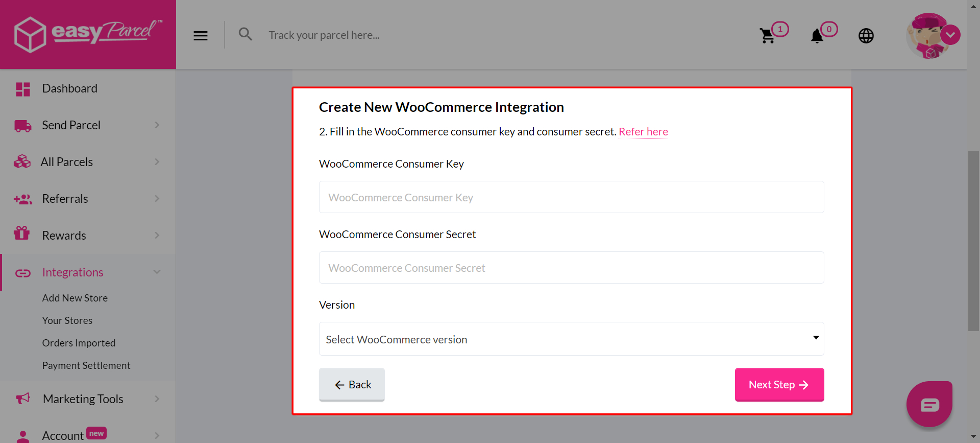Click the All Parcels boxes icon

pyautogui.click(x=22, y=162)
